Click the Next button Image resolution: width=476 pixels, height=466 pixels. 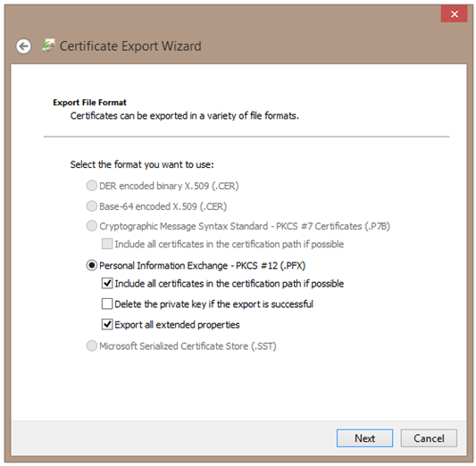click(x=364, y=438)
